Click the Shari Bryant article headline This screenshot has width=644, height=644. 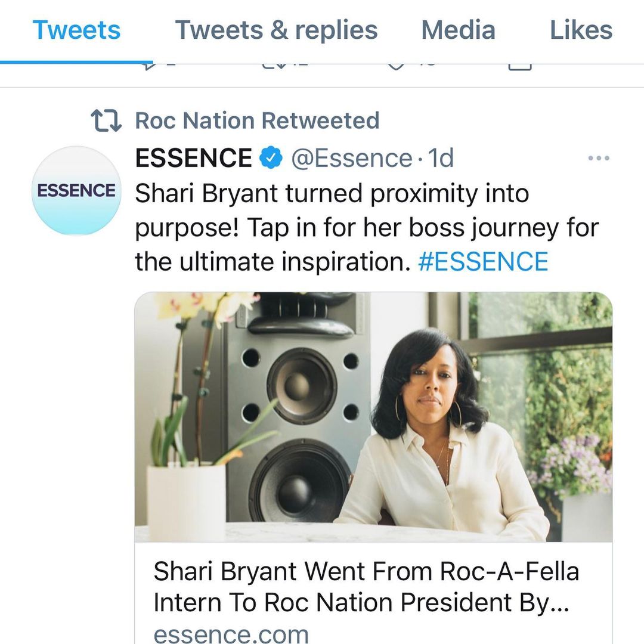(x=366, y=587)
